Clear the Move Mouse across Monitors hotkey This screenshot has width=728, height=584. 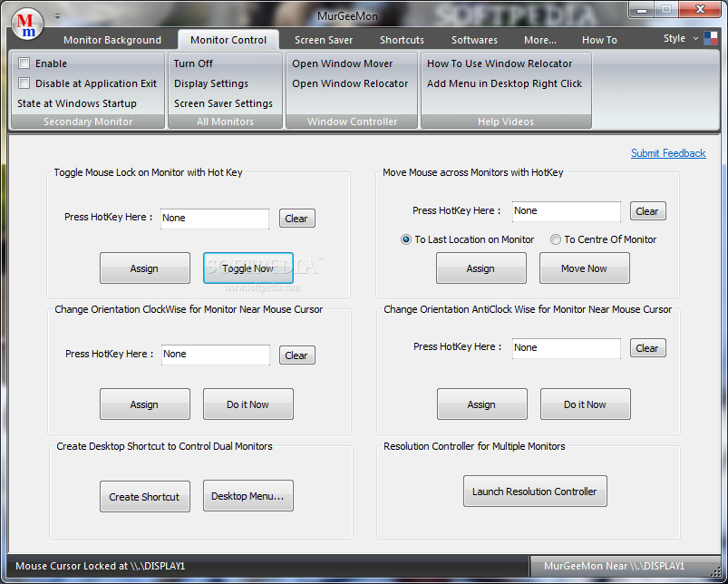tap(647, 211)
